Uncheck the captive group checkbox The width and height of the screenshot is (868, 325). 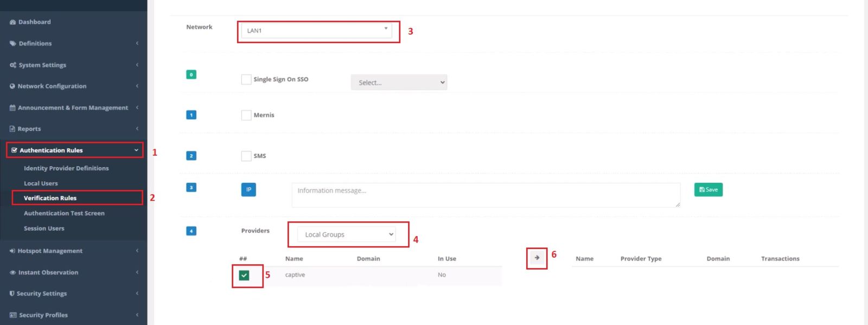[244, 275]
